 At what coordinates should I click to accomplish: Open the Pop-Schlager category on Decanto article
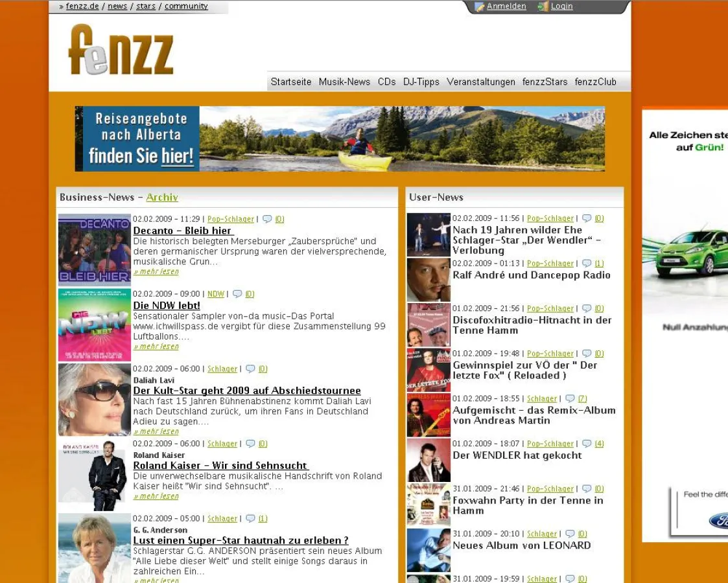pyautogui.click(x=231, y=219)
